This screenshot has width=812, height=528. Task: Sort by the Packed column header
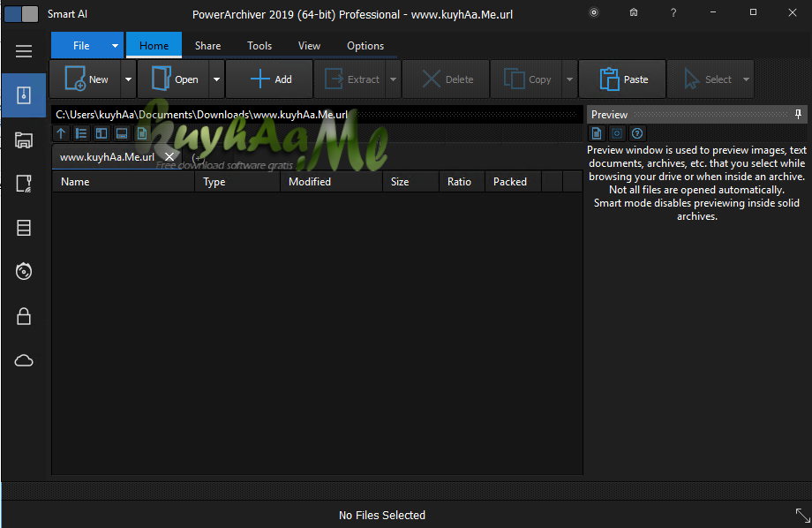coord(513,182)
